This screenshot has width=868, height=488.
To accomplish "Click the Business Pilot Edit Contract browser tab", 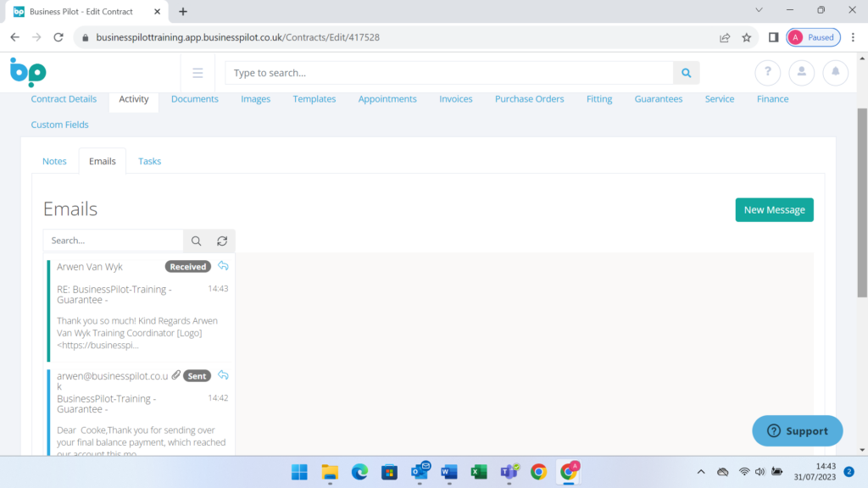I will click(87, 12).
